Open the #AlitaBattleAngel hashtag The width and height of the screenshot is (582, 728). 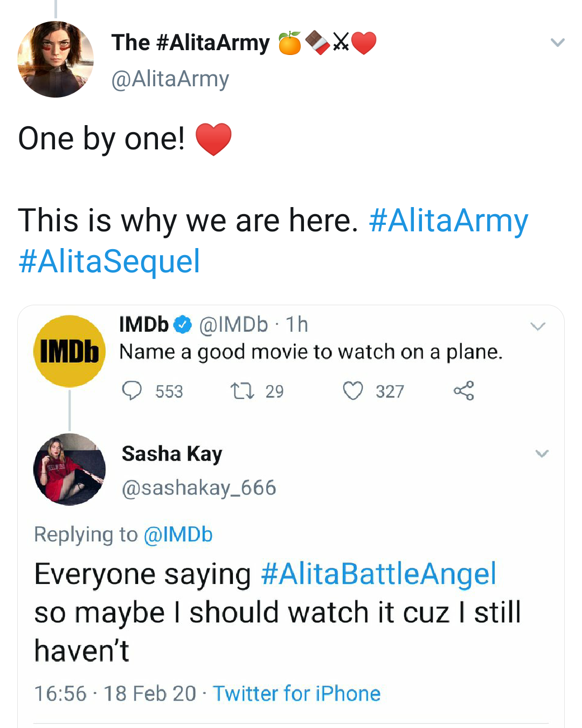(x=378, y=574)
